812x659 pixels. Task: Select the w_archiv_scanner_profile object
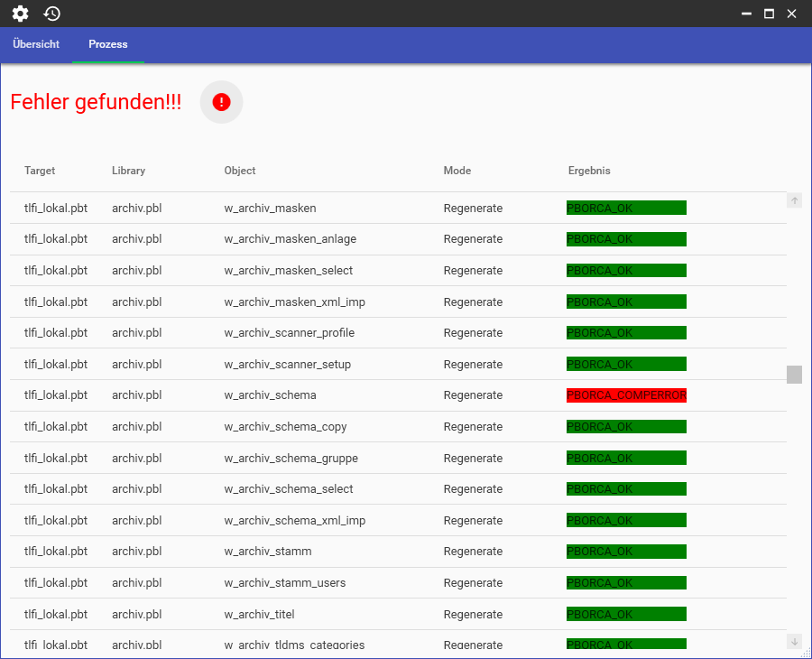(x=289, y=333)
